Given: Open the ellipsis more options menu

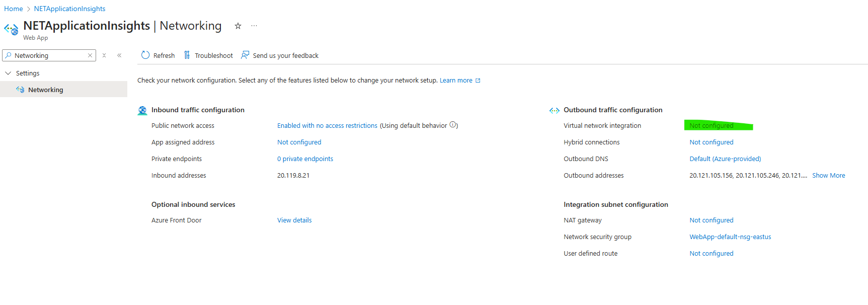Looking at the screenshot, I should 254,26.
